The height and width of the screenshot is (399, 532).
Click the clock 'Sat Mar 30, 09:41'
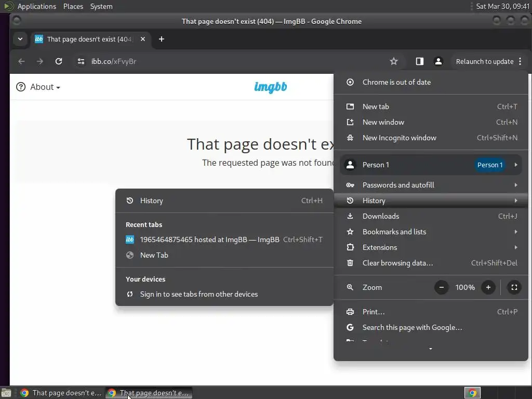(x=502, y=6)
